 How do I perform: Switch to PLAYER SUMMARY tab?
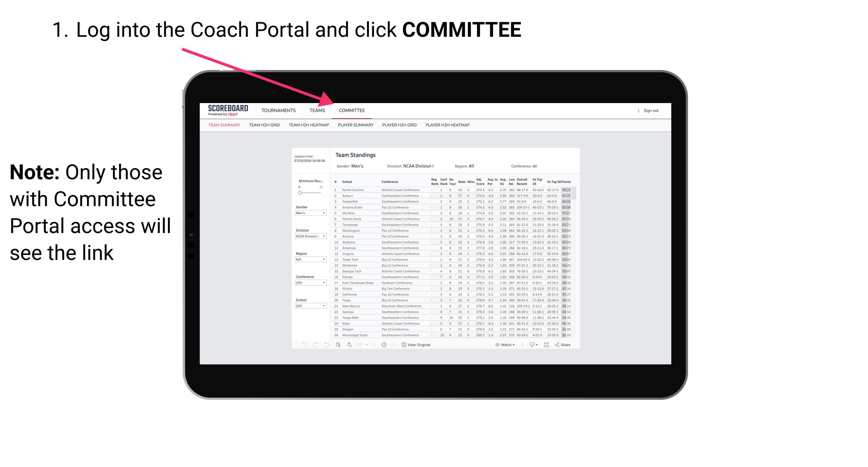[x=355, y=125]
